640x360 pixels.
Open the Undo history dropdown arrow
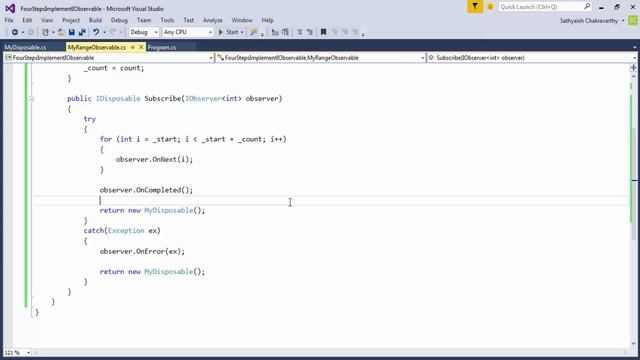coord(104,32)
